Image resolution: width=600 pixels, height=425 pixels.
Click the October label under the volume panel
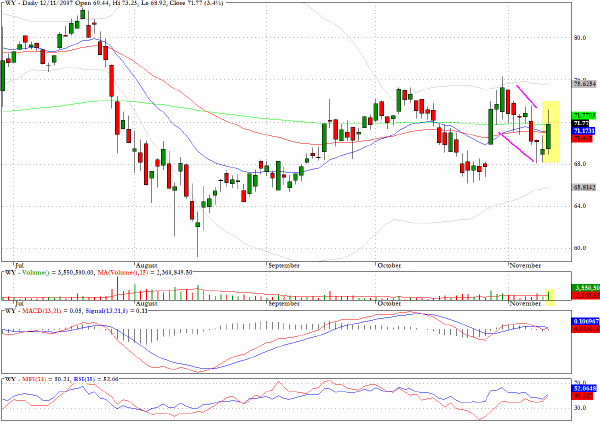point(389,303)
